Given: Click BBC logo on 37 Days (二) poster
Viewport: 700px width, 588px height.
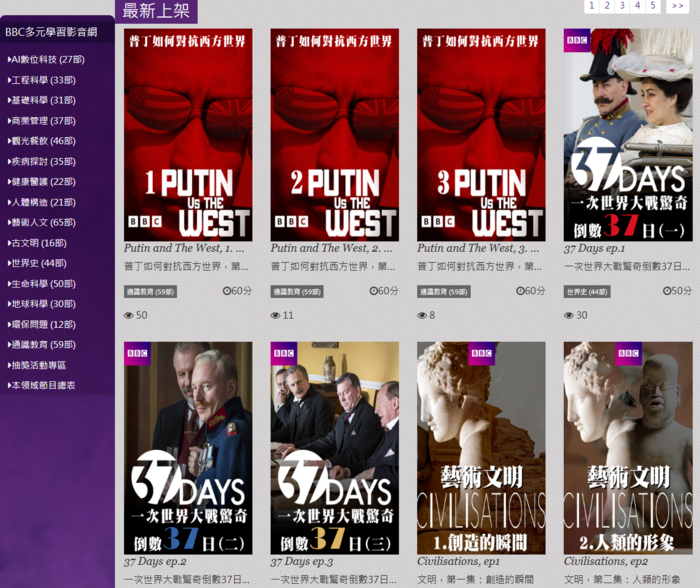Looking at the screenshot, I should [x=137, y=354].
